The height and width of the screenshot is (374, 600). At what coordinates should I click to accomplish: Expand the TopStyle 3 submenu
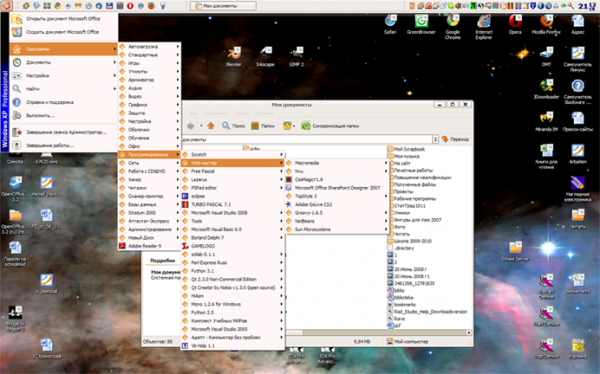point(337,196)
